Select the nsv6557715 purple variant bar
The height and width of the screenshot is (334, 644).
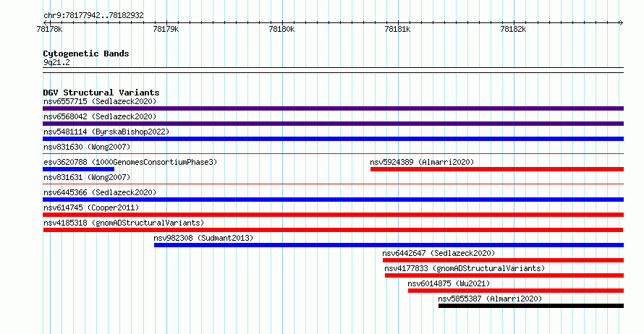click(333, 108)
